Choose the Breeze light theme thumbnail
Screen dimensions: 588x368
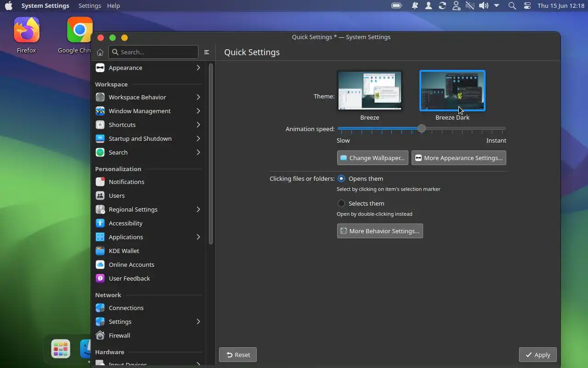point(370,91)
